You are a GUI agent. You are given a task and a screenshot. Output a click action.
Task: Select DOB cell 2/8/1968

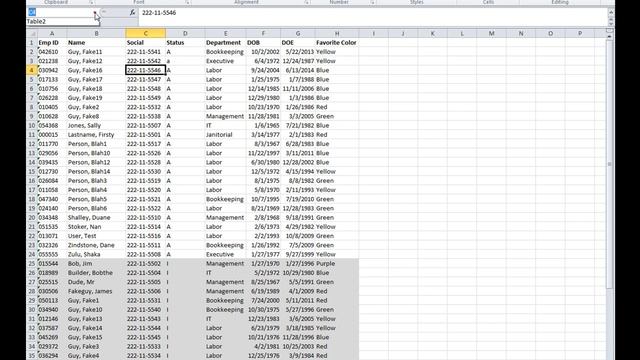[263, 218]
